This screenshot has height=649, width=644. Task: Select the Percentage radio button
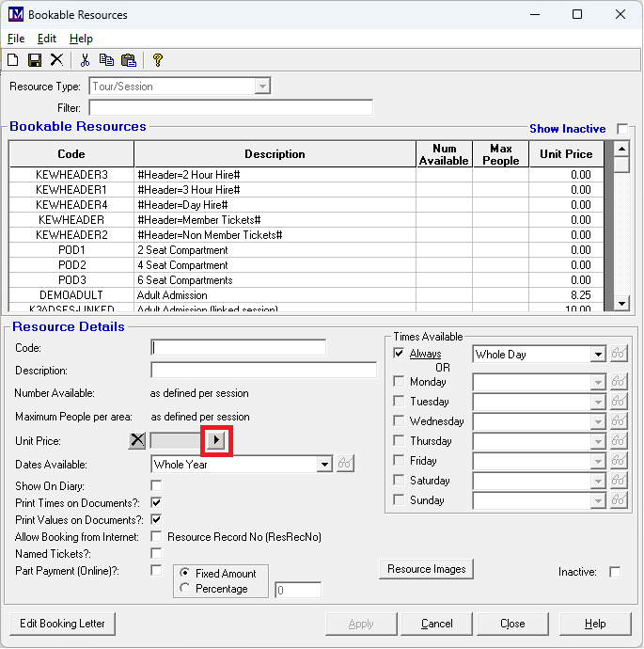[185, 588]
